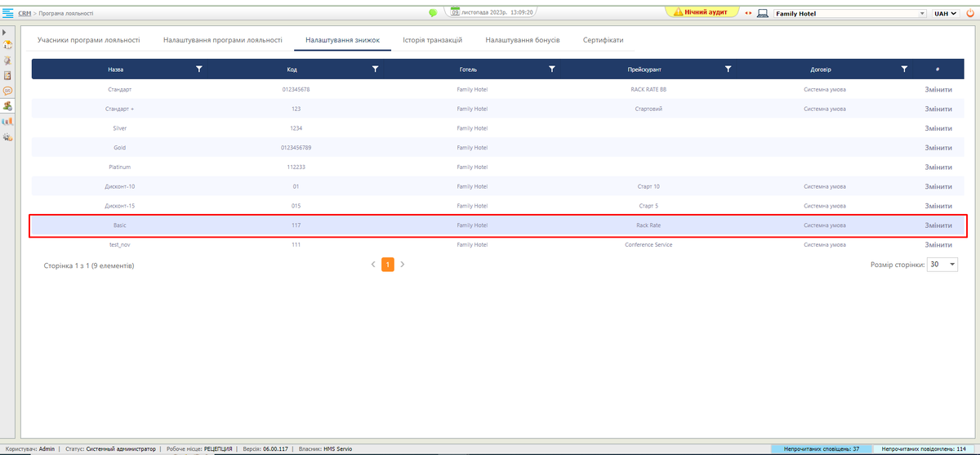This screenshot has height=455, width=980.
Task: Click the gears settings sidebar icon
Action: [x=8, y=136]
